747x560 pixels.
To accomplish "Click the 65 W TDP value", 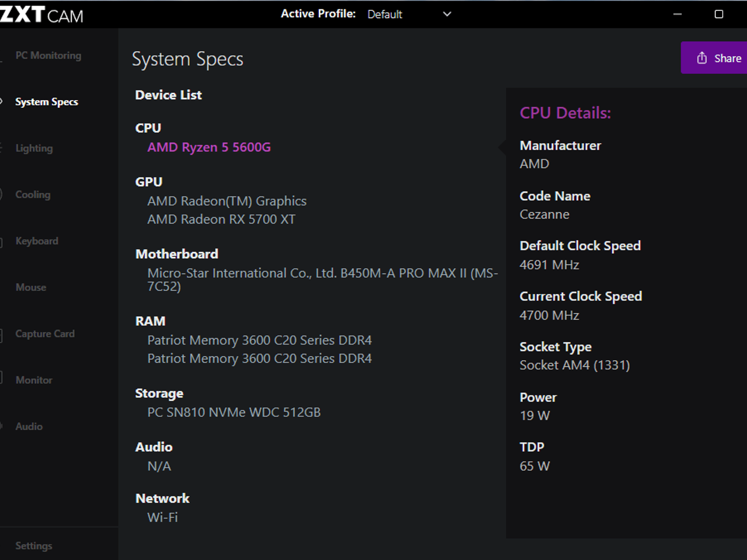I will (x=535, y=466).
